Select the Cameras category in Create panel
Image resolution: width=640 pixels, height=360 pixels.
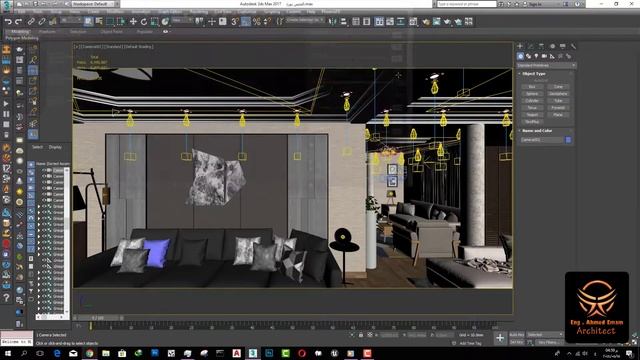coord(544,56)
